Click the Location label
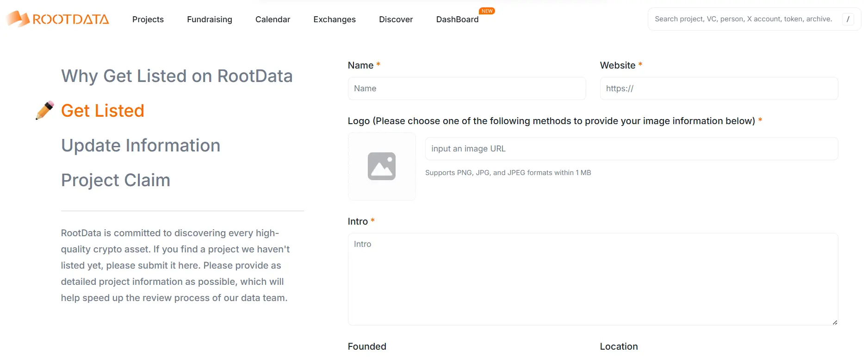 pyautogui.click(x=619, y=346)
